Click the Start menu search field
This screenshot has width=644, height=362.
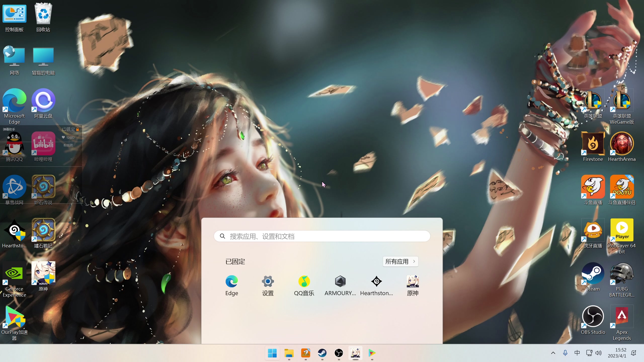coord(322,236)
